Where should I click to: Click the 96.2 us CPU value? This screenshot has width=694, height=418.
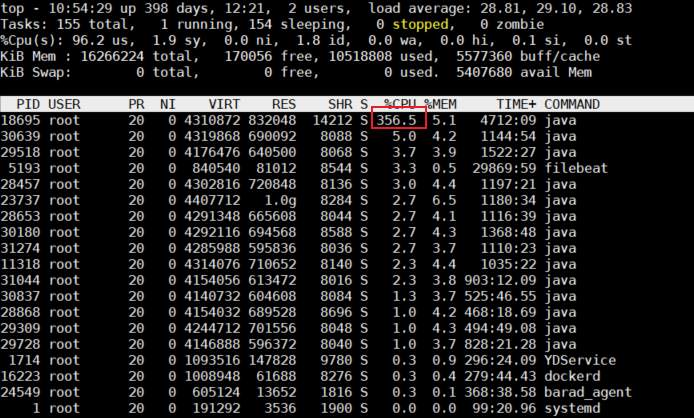104,41
